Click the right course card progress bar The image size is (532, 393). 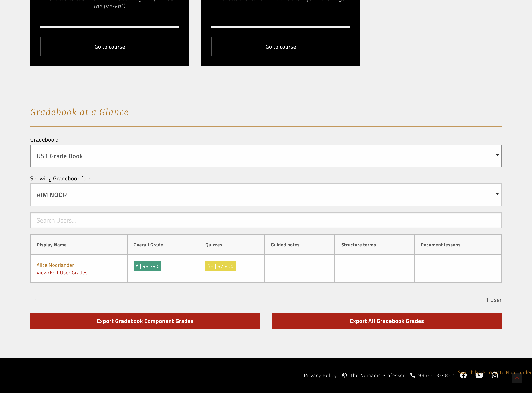click(x=281, y=27)
